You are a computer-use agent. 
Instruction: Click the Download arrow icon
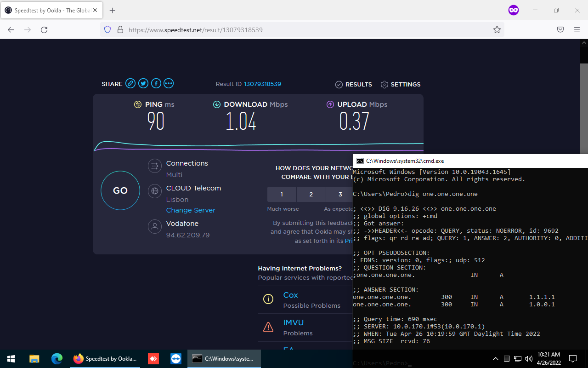[217, 104]
